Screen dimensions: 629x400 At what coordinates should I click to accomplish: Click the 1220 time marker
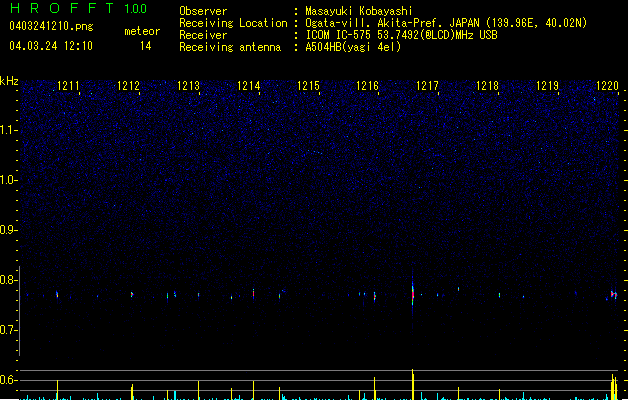[607, 86]
